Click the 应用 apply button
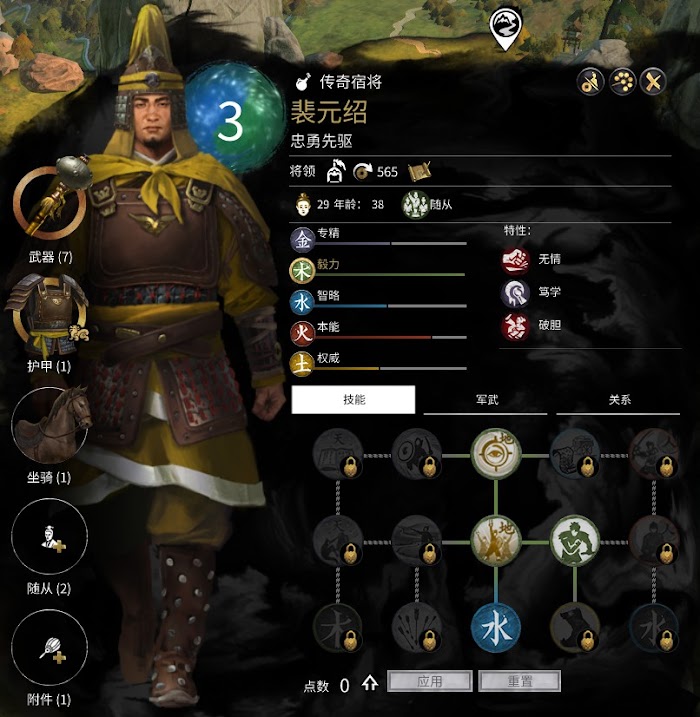700x717 pixels. [429, 681]
